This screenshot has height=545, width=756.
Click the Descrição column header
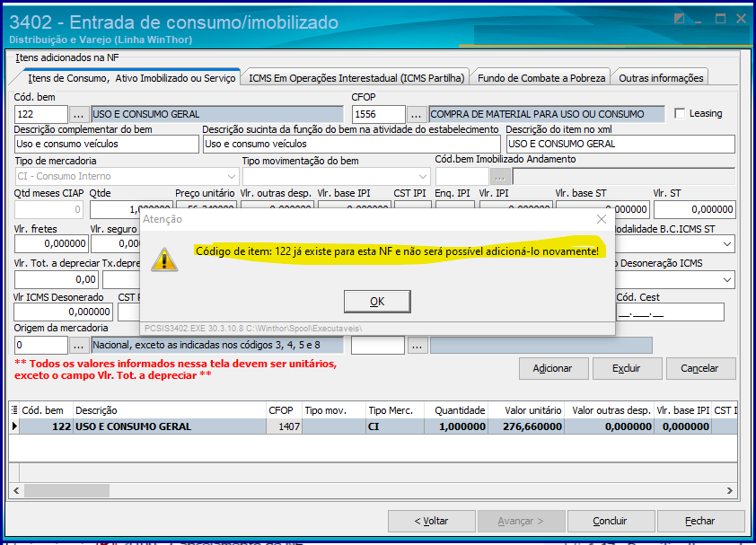(x=169, y=410)
